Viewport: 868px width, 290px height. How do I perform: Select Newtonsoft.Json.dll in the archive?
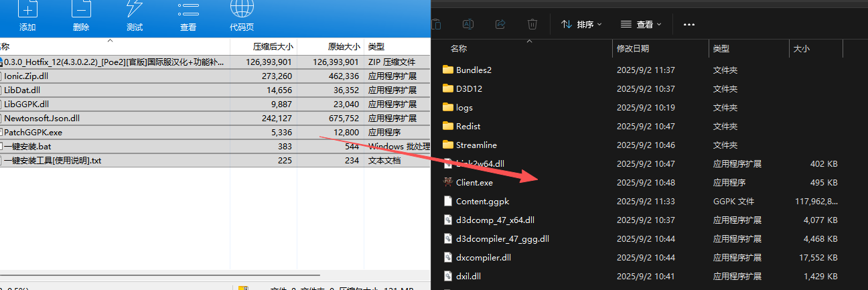42,118
